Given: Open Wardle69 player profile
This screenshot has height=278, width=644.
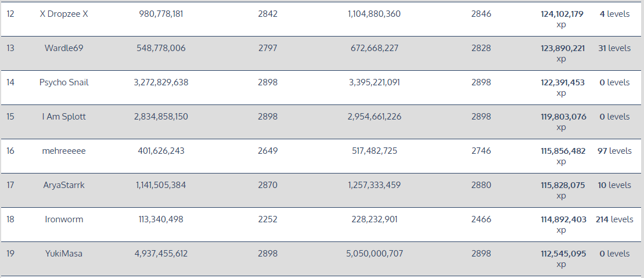Looking at the screenshot, I should pyautogui.click(x=64, y=48).
